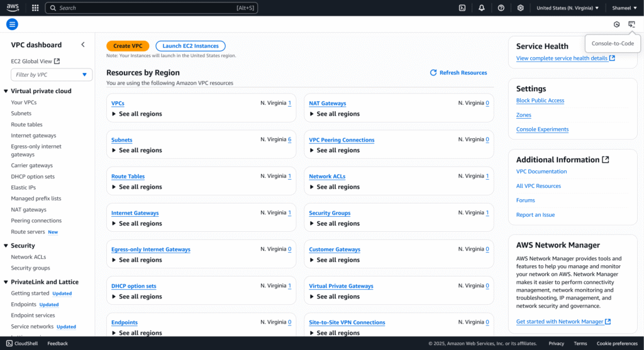
Task: Click the search magnifier icon
Action: [x=53, y=8]
